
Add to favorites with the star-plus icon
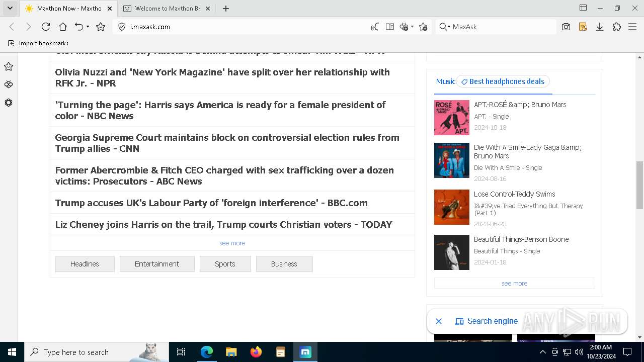coord(423,27)
